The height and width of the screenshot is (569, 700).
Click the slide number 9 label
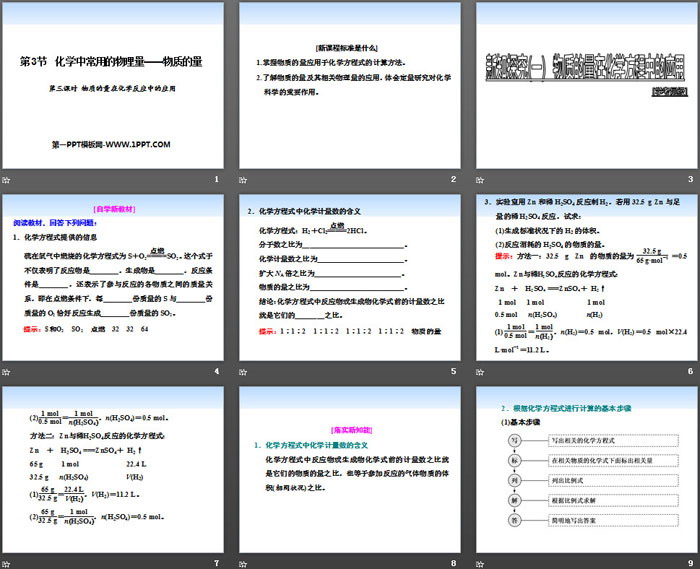pos(689,563)
